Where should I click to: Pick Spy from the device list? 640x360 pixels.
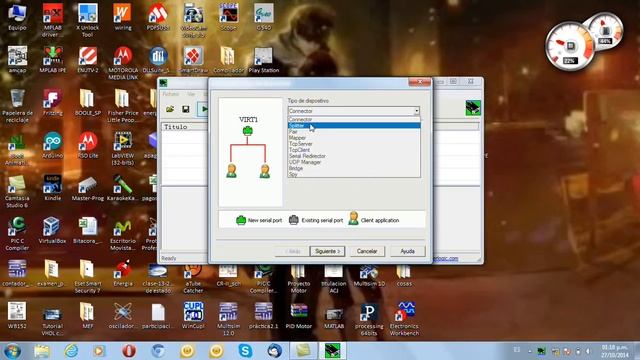[354, 174]
